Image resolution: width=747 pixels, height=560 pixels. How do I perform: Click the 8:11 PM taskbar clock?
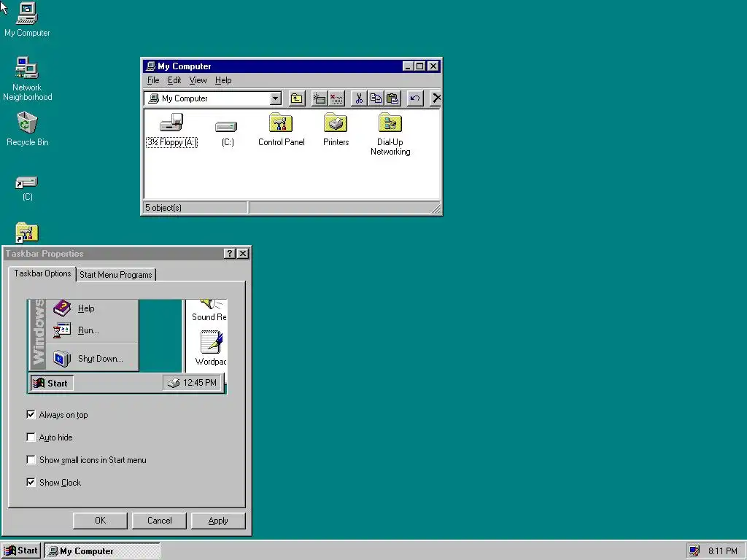point(722,551)
